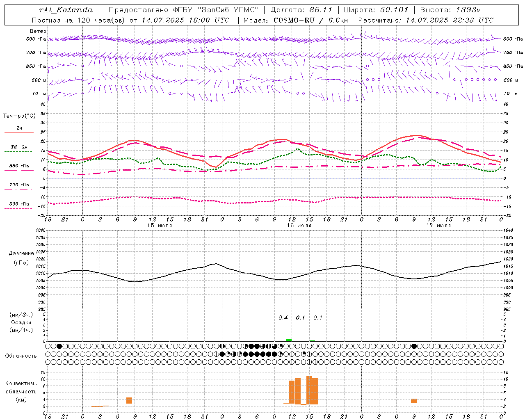Click the Ветер panel label
The height and width of the screenshot is (420, 525).
[x=38, y=31]
